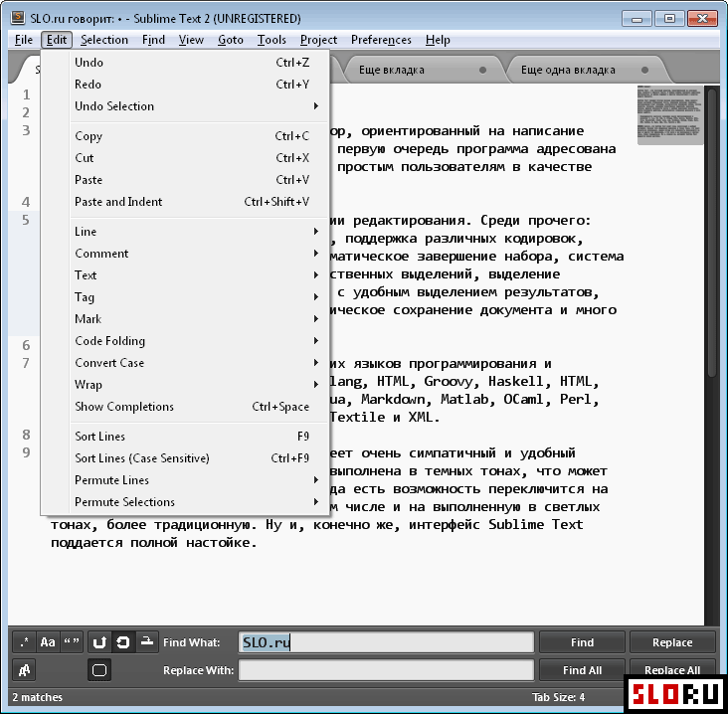
Task: Toggle regular expression search option
Action: (x=24, y=642)
